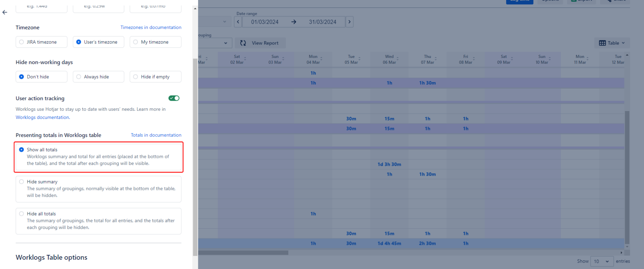Click the View Report button

[260, 43]
